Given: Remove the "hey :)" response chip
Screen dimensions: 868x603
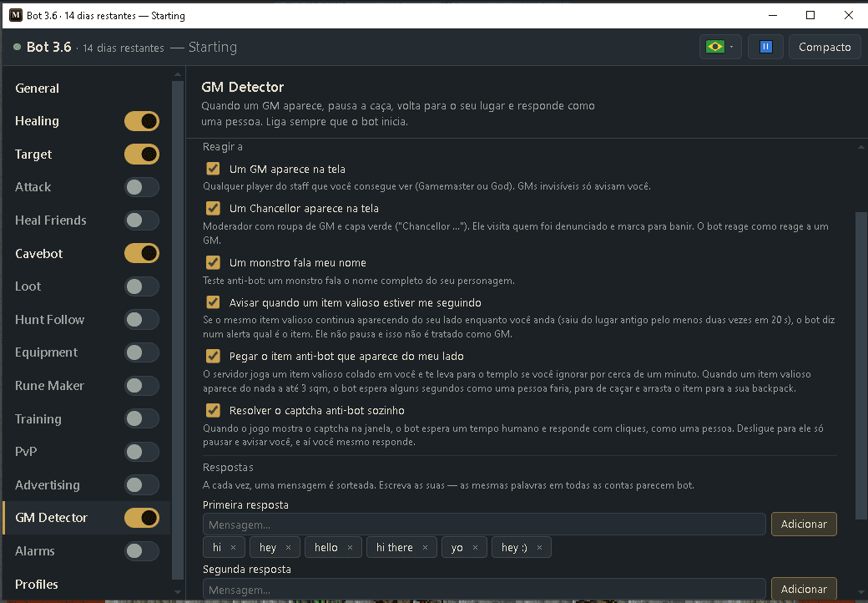Looking at the screenshot, I should pyautogui.click(x=539, y=548).
